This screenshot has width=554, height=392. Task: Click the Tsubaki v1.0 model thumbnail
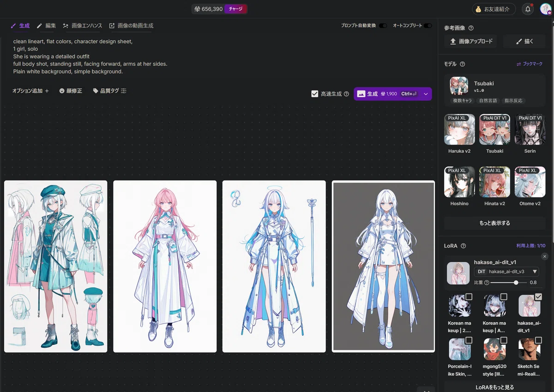pos(459,86)
